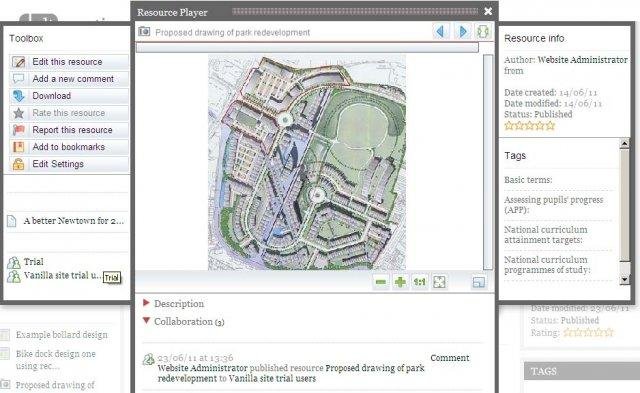Viewport: 640px width, 393px height.
Task: Zoom out with the green minus icon
Action: [381, 282]
